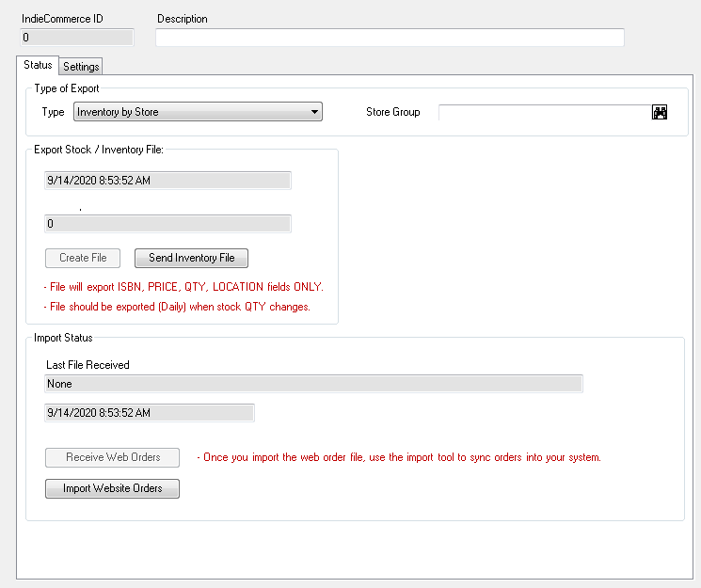Click the import timestamp field under Last File Received
The image size is (701, 588).
click(x=150, y=413)
